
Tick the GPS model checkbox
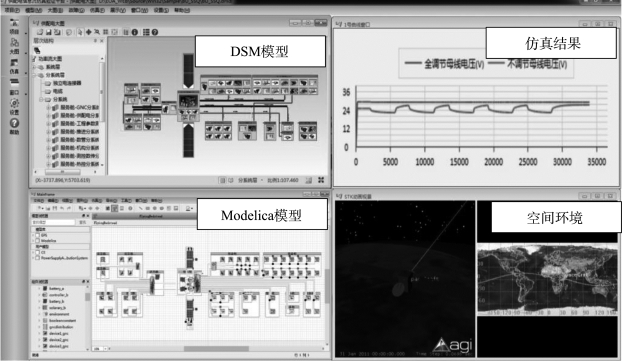coord(38,235)
